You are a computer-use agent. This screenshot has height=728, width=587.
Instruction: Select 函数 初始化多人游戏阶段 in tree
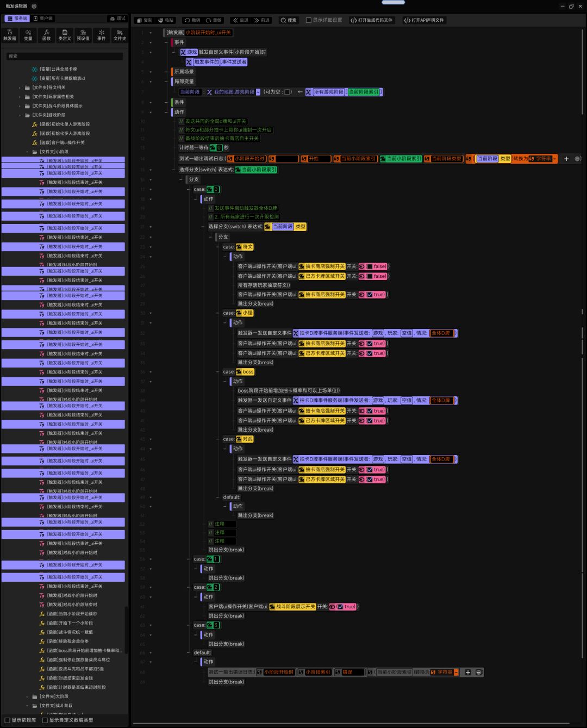65,133
